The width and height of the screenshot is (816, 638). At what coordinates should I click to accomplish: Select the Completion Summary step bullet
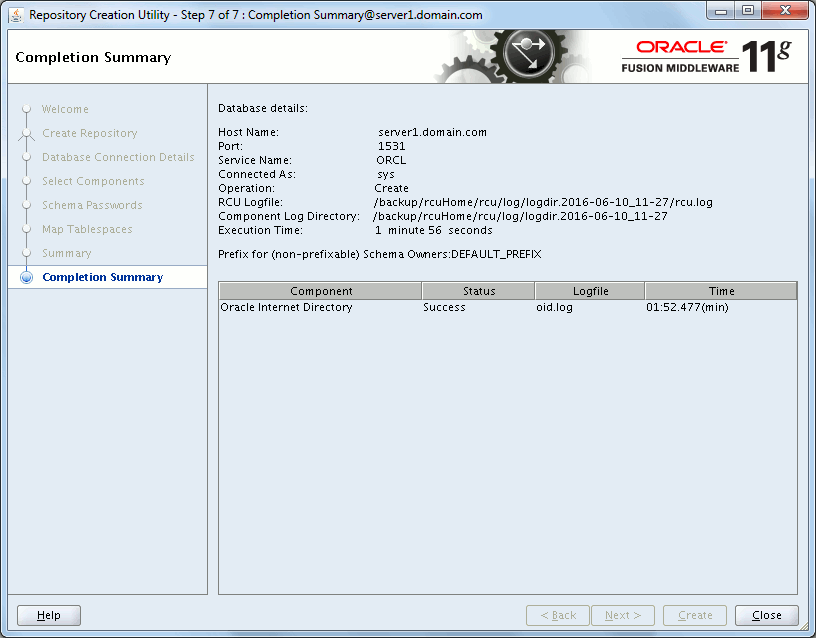pos(27,277)
